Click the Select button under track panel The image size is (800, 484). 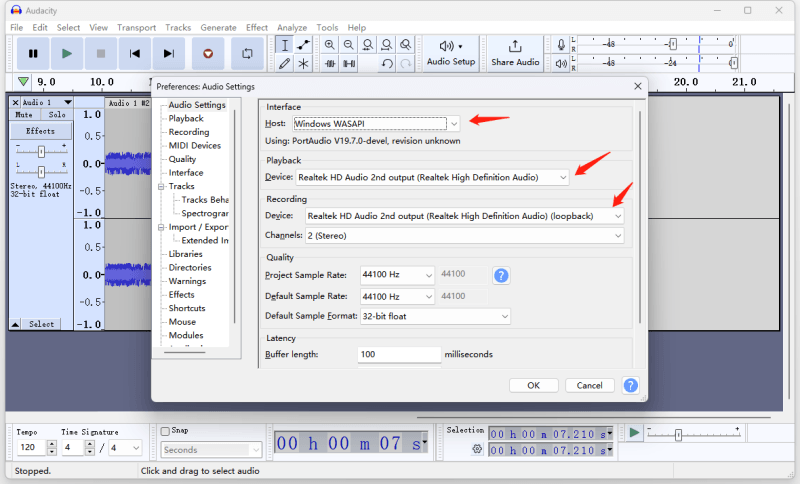click(x=41, y=324)
